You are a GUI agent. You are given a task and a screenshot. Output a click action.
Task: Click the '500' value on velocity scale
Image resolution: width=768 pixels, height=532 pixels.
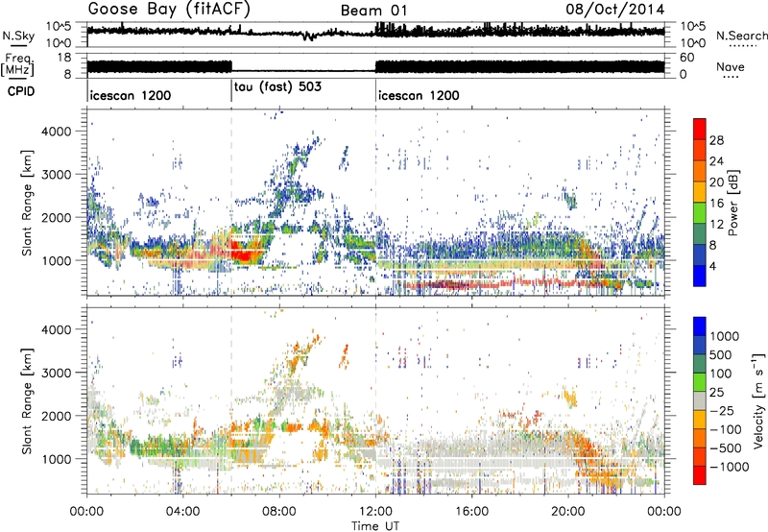tap(721, 355)
